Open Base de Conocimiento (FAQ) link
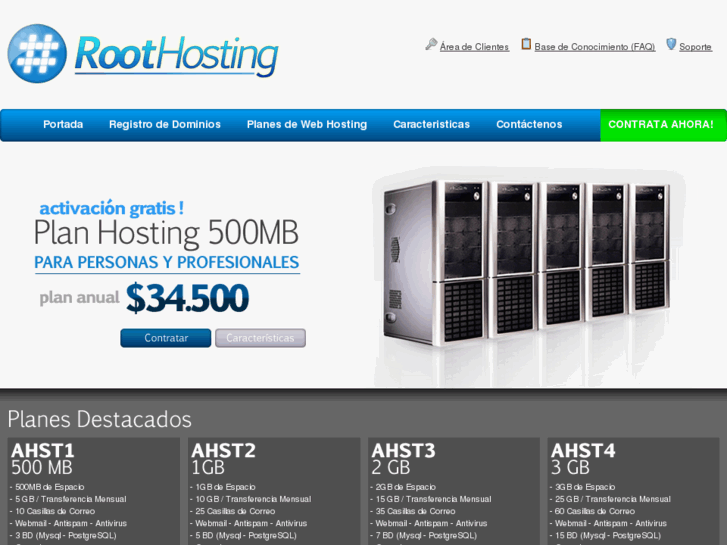The image size is (727, 545). [x=594, y=47]
